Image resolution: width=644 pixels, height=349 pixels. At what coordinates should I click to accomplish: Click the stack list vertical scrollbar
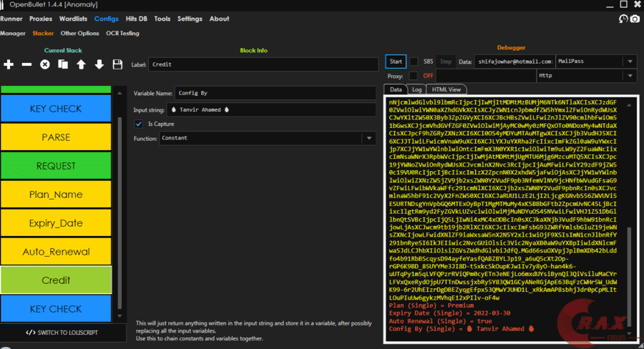click(119, 215)
